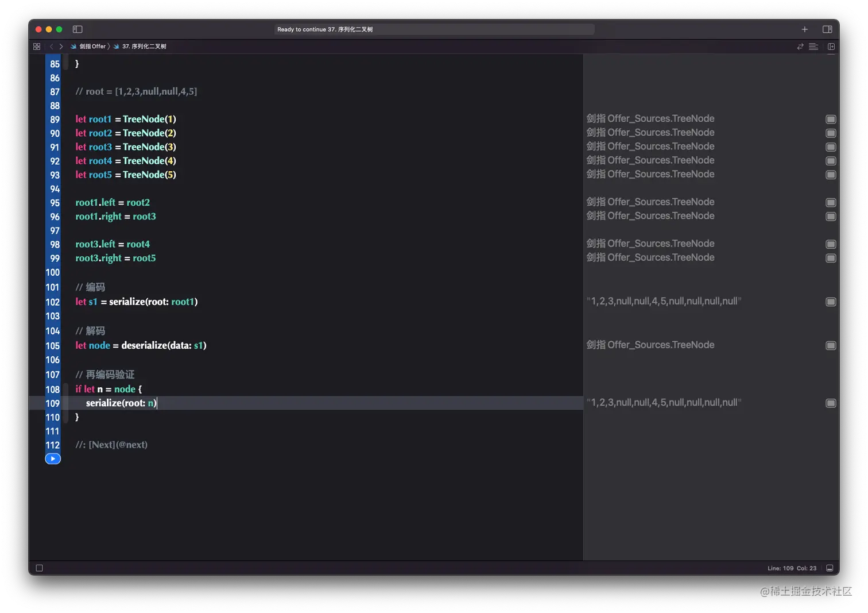Image resolution: width=868 pixels, height=613 pixels.
Task: Show Quick Look result for line 92
Action: pos(831,161)
